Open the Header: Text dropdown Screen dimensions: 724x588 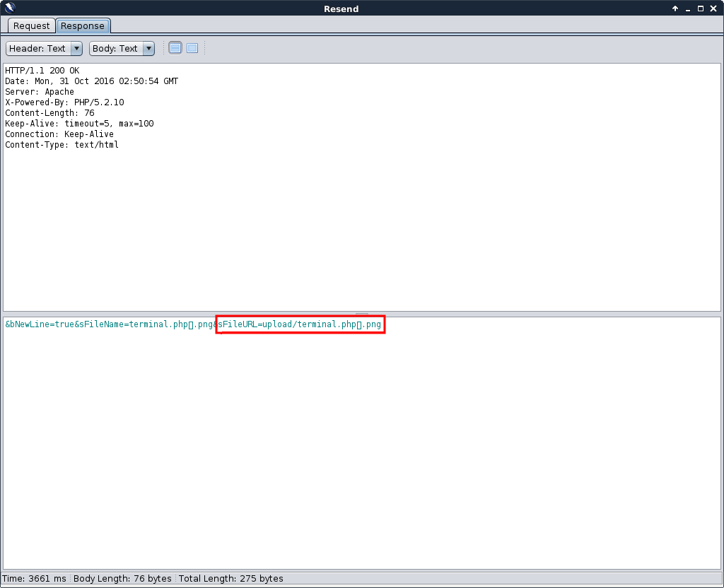pyautogui.click(x=44, y=49)
